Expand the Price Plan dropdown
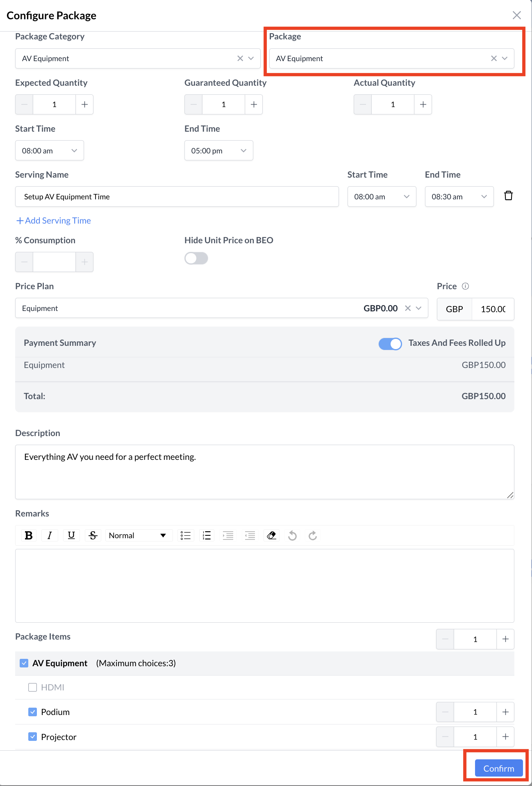The image size is (532, 786). [419, 308]
